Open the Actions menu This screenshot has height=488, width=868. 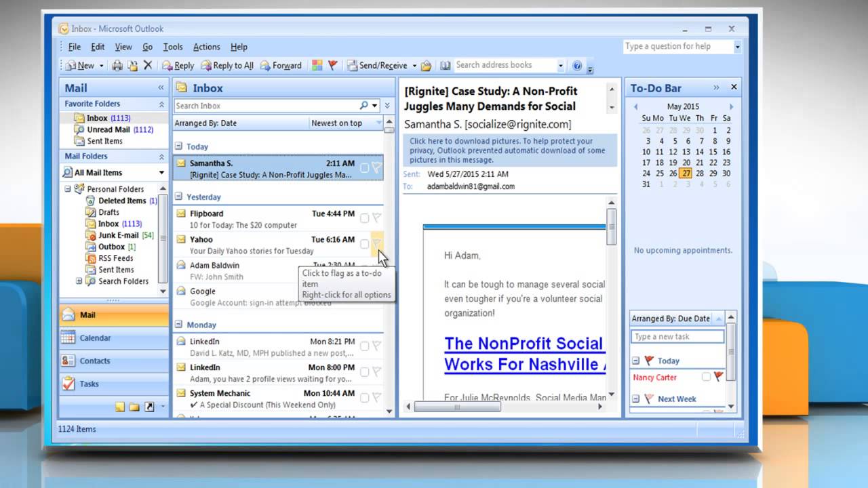coord(207,47)
